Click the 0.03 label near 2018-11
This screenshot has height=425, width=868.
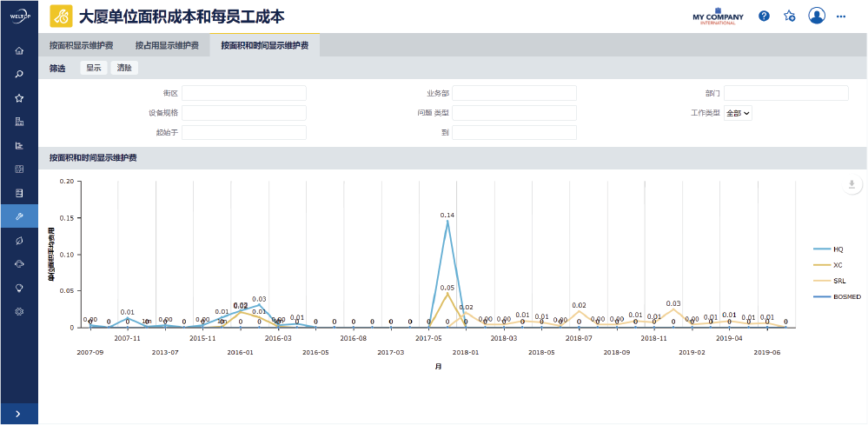(x=673, y=303)
